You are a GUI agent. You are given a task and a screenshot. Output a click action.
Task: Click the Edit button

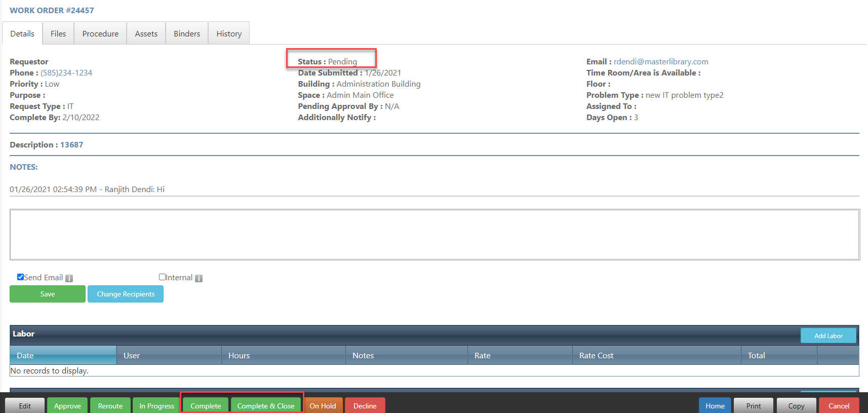[25, 405]
